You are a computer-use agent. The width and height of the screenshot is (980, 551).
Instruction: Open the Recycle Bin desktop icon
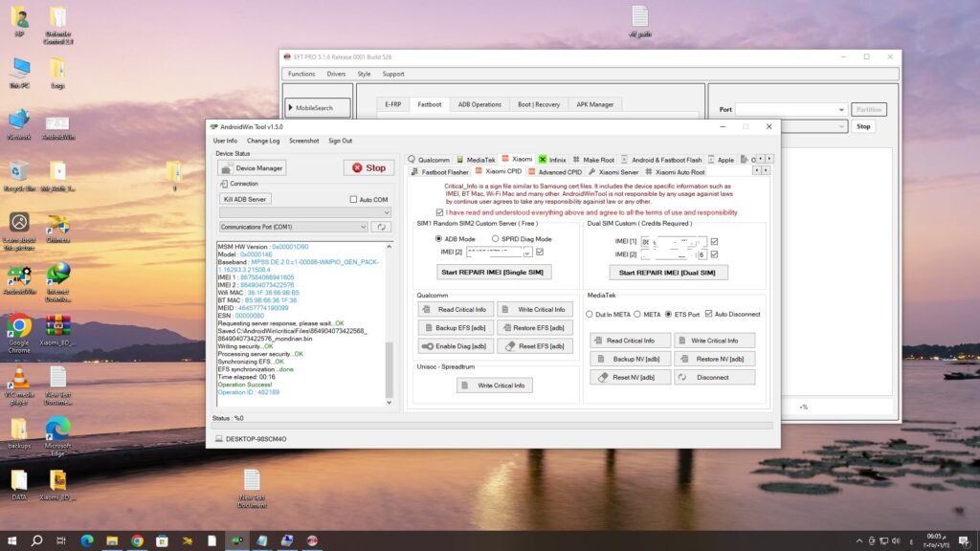point(19,177)
